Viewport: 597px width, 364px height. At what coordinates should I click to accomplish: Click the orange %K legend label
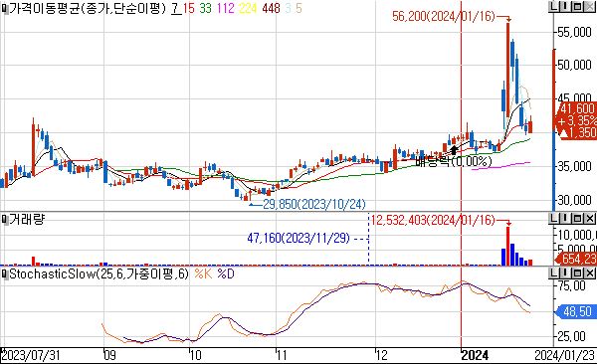[x=203, y=273]
